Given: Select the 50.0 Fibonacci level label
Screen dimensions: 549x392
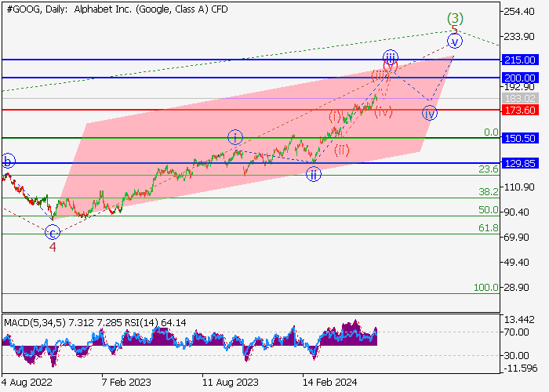Looking at the screenshot, I should (489, 210).
